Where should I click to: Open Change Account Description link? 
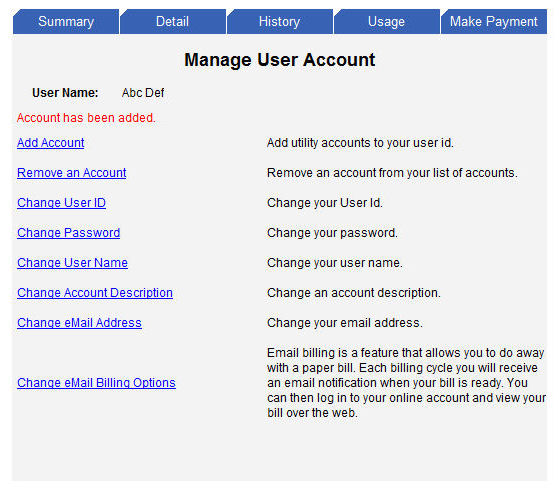(95, 292)
